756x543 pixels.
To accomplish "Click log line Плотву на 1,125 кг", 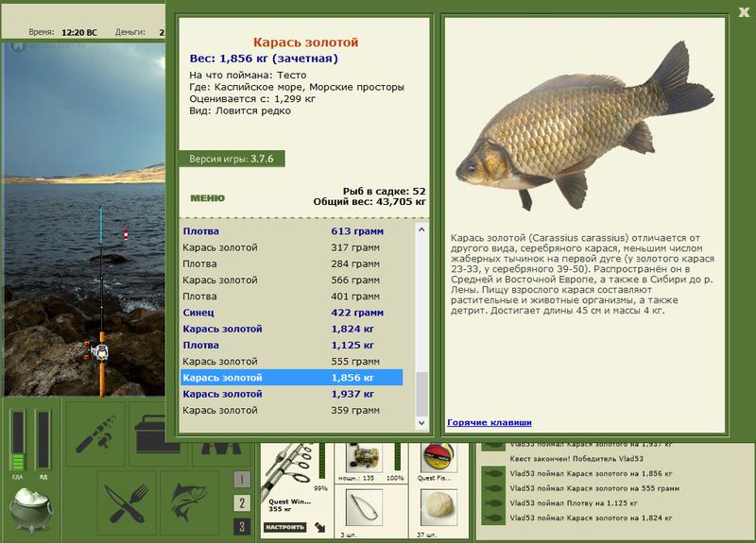I will tap(574, 503).
